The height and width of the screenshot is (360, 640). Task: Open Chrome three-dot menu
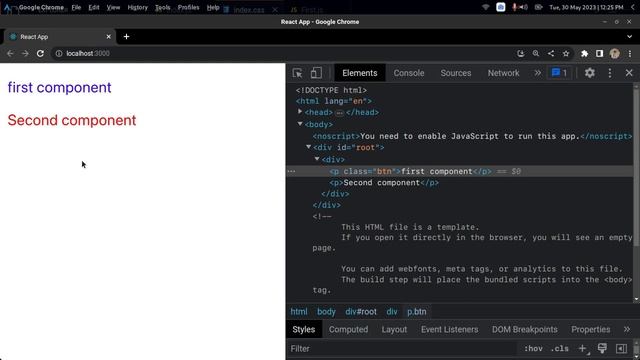(x=630, y=53)
